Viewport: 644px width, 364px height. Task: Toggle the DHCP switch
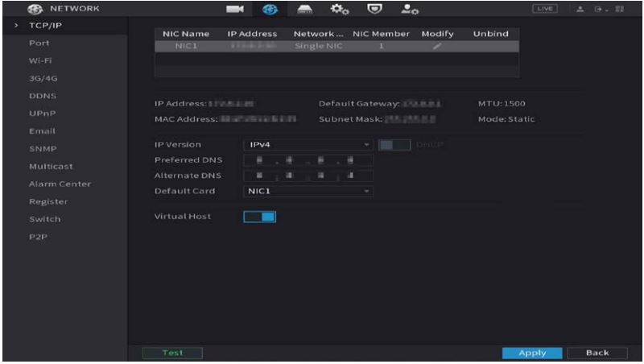tap(394, 145)
